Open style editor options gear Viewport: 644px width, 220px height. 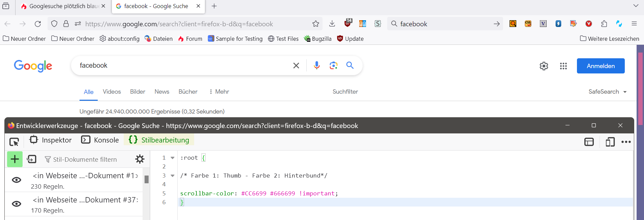coord(140,159)
